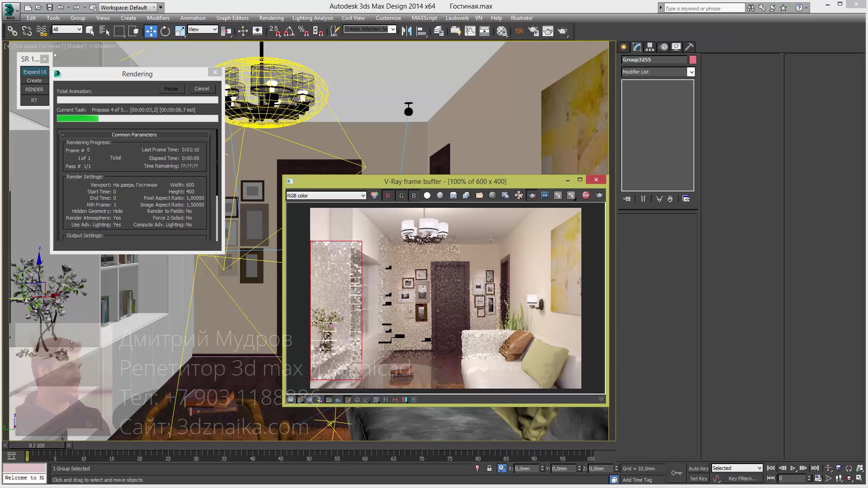Image resolution: width=868 pixels, height=488 pixels.
Task: Click Pause button in Rendering dialog
Action: pyautogui.click(x=171, y=88)
